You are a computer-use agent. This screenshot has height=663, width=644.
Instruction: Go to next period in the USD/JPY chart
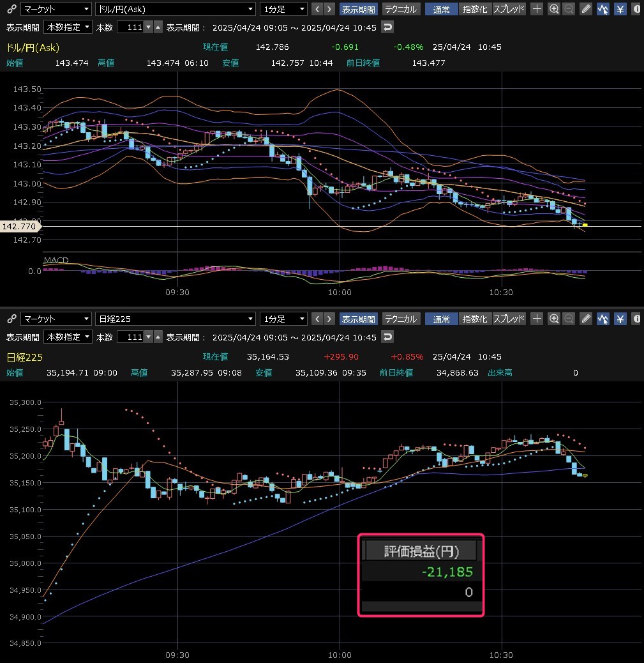click(x=329, y=9)
